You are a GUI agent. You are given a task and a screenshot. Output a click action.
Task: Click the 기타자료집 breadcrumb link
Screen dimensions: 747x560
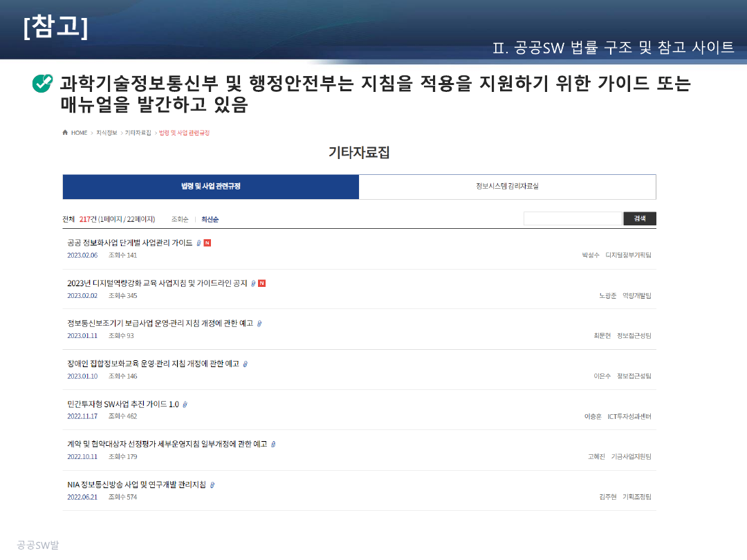pos(138,133)
